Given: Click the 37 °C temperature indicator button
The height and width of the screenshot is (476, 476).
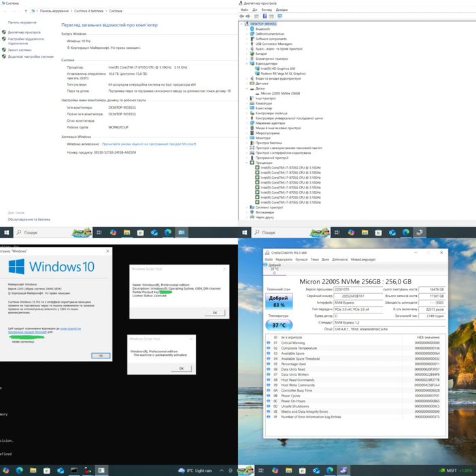Looking at the screenshot, I should (279, 325).
